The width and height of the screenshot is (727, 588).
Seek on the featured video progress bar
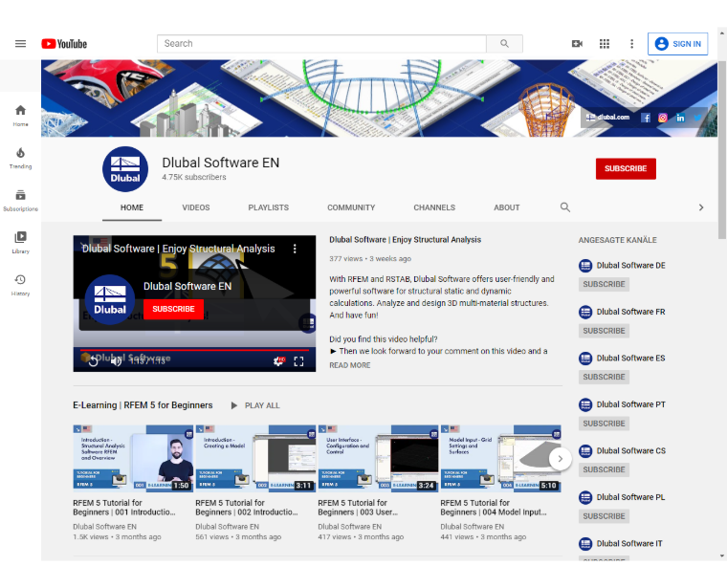pyautogui.click(x=194, y=350)
